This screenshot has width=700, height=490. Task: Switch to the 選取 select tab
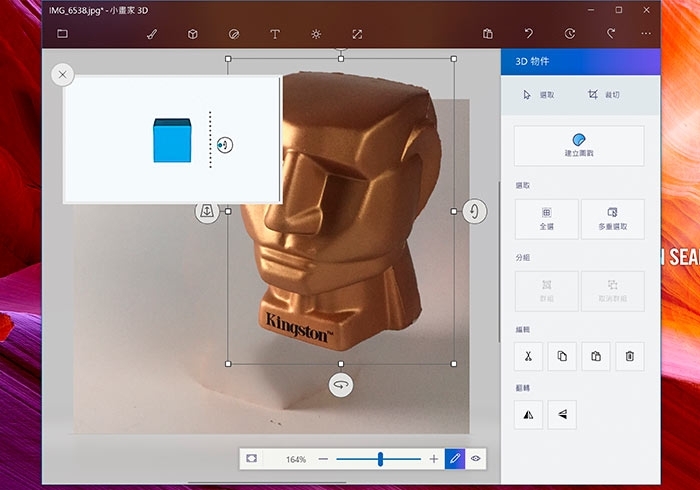coord(540,95)
